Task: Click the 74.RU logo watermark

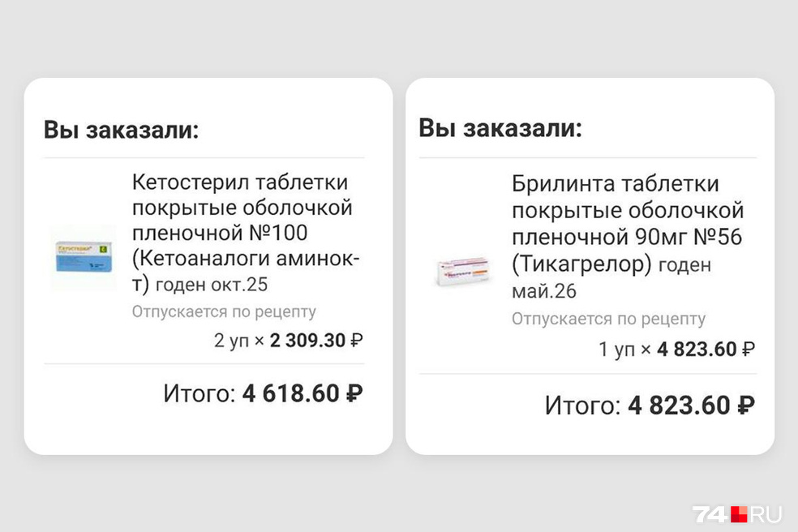Action: pyautogui.click(x=736, y=513)
